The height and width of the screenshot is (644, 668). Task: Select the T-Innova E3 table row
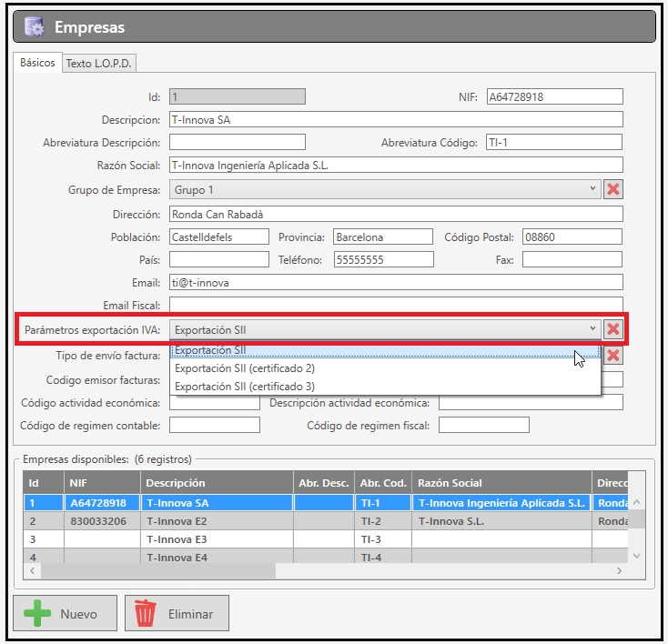click(x=326, y=539)
